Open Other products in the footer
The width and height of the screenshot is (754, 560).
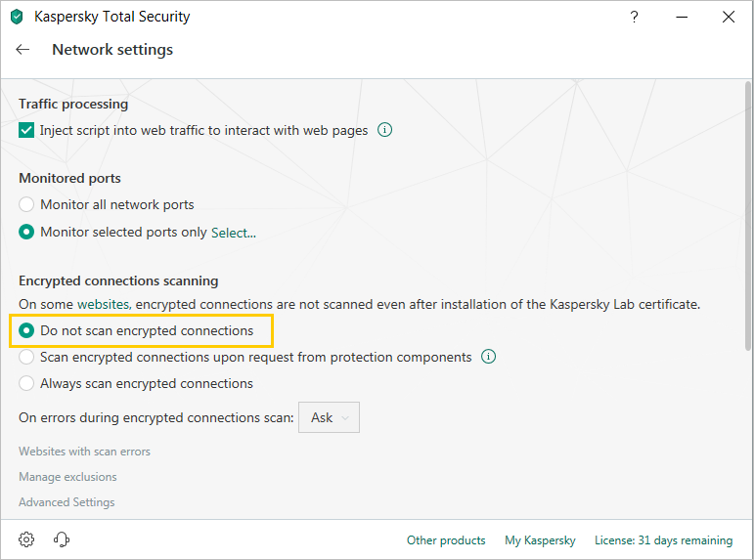pyautogui.click(x=446, y=540)
